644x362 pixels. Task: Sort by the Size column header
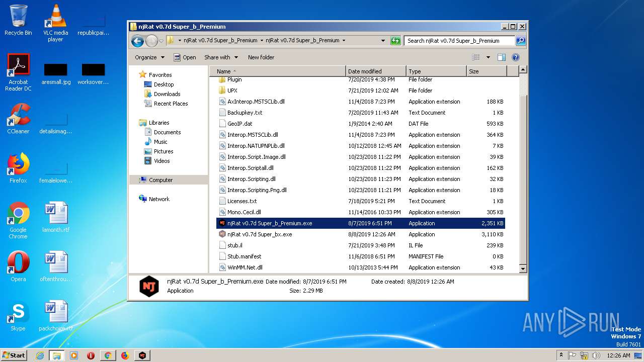487,71
